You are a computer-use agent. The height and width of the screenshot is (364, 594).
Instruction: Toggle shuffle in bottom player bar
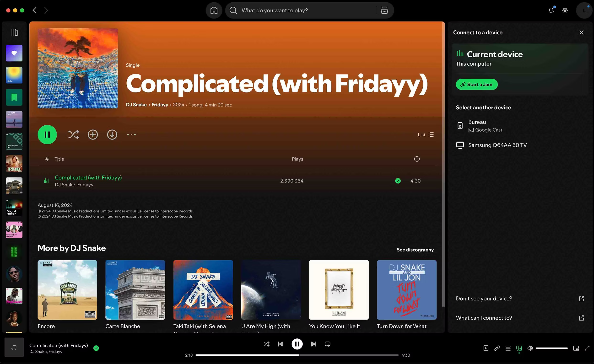coord(266,344)
